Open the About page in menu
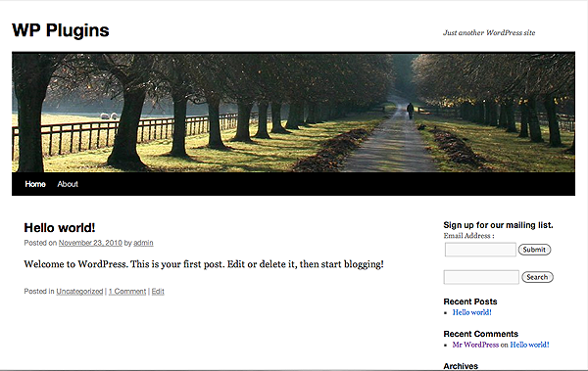The height and width of the screenshot is (371, 588). point(68,184)
